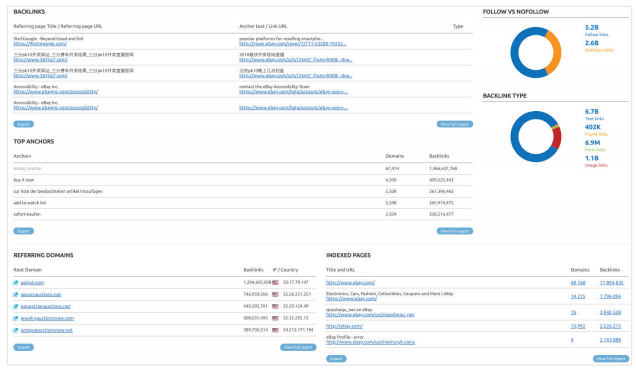Screen dimensions: 636x368
Task: Open external link icon beside soccerauctions.net
Action: pos(15,295)
